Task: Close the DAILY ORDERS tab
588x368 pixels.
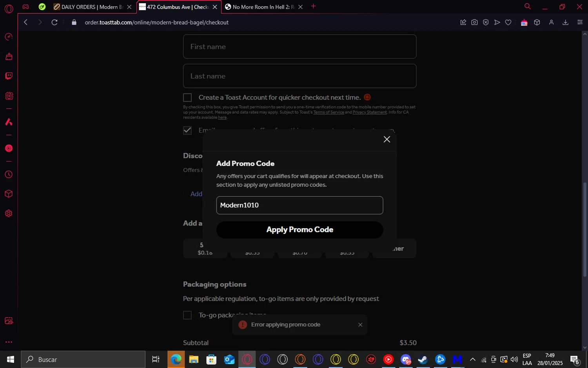Action: pyautogui.click(x=129, y=7)
